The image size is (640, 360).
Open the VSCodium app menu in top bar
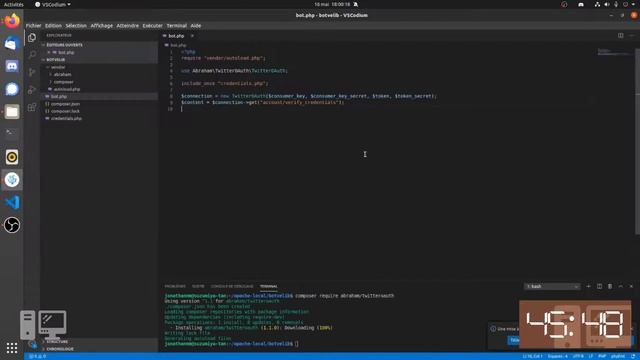pos(53,4)
